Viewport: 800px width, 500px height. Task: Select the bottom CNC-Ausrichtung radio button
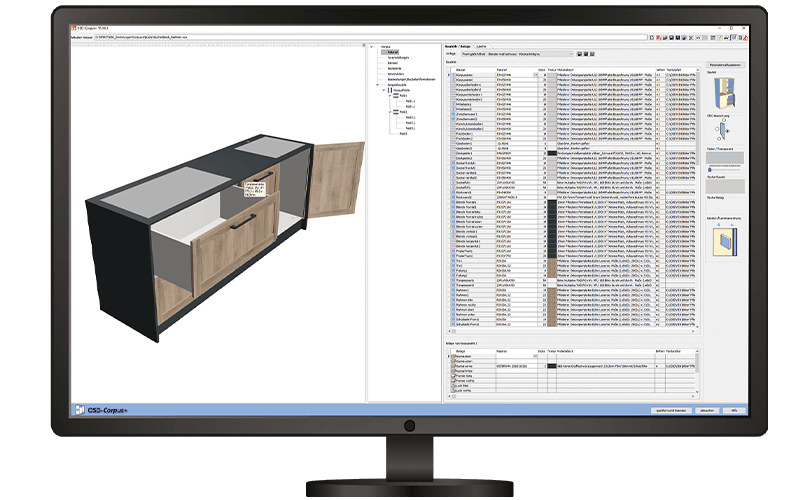719,138
